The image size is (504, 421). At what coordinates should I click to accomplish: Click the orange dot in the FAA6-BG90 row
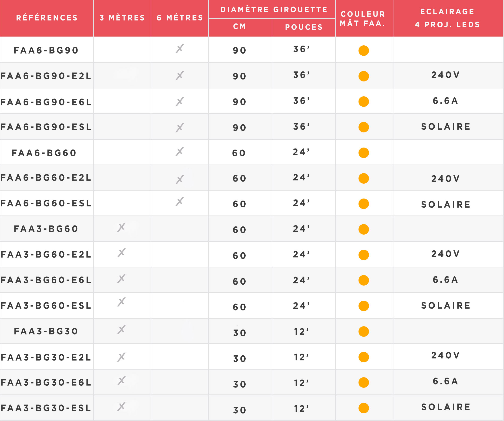(x=364, y=51)
